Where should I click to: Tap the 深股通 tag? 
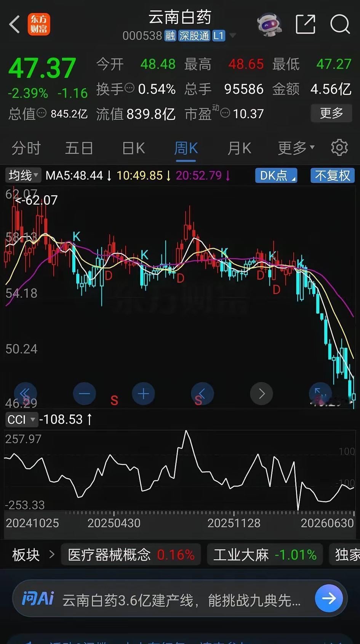coord(194,36)
